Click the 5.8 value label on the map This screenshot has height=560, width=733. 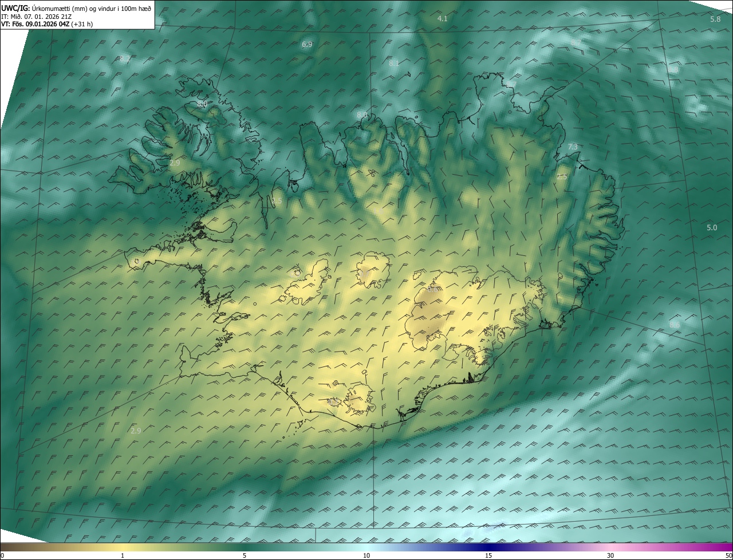click(x=715, y=19)
